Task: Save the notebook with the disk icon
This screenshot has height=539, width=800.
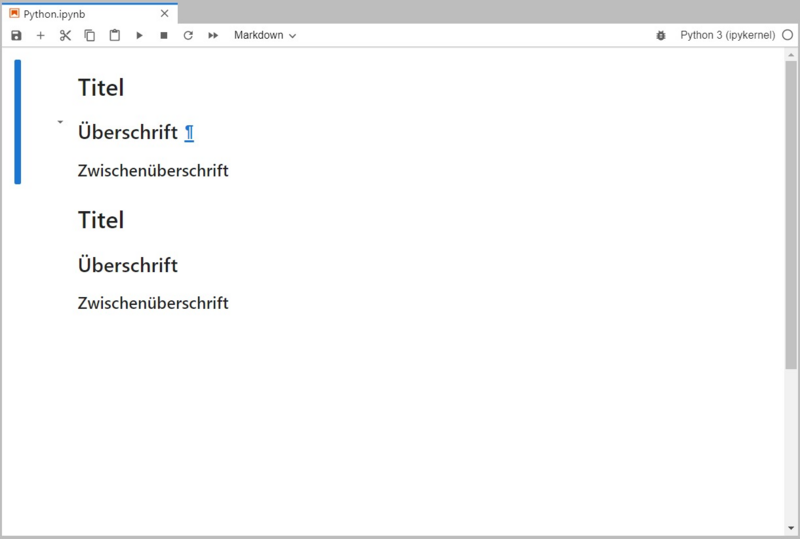Action: coord(16,35)
